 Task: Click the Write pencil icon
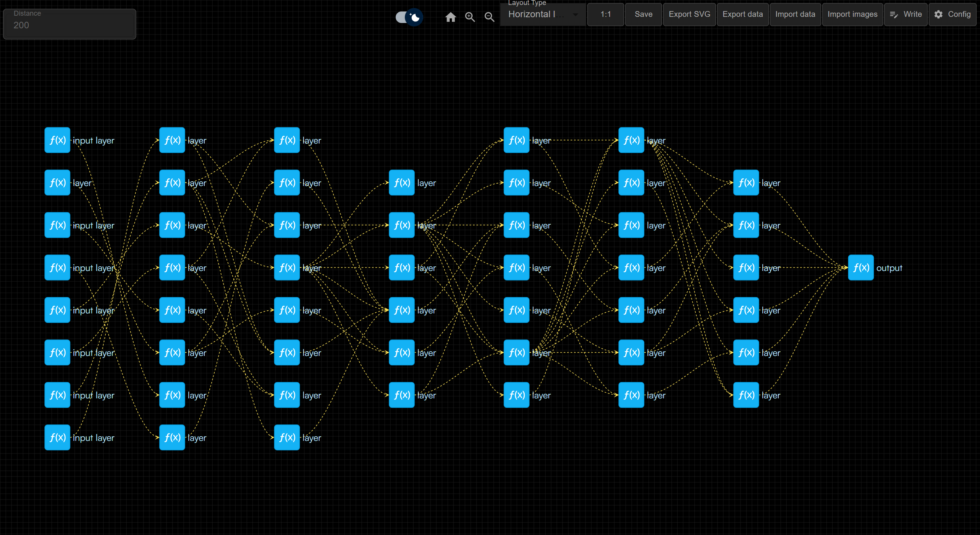pos(894,15)
